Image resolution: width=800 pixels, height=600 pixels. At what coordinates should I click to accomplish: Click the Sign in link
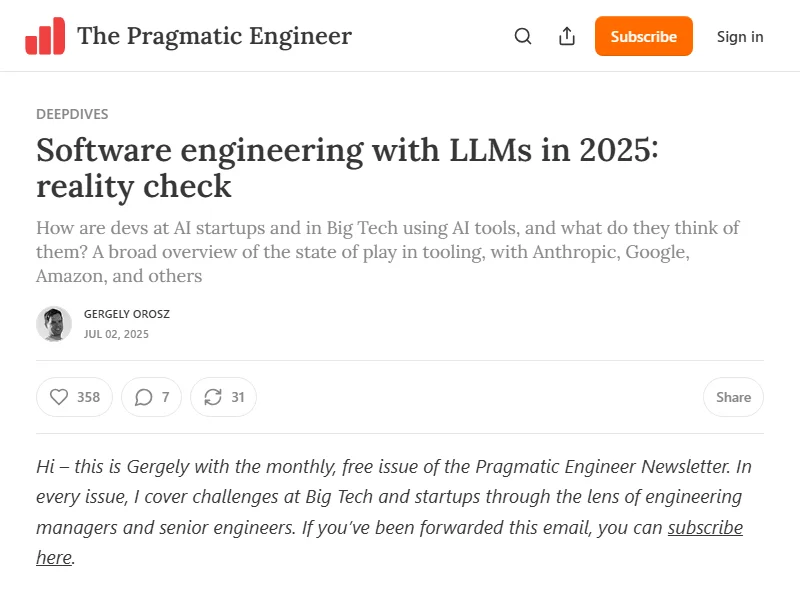click(740, 36)
